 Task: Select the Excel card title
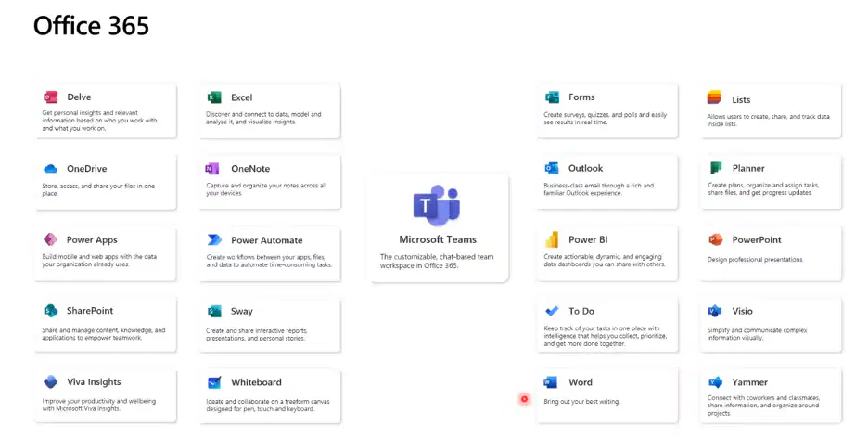(x=241, y=97)
